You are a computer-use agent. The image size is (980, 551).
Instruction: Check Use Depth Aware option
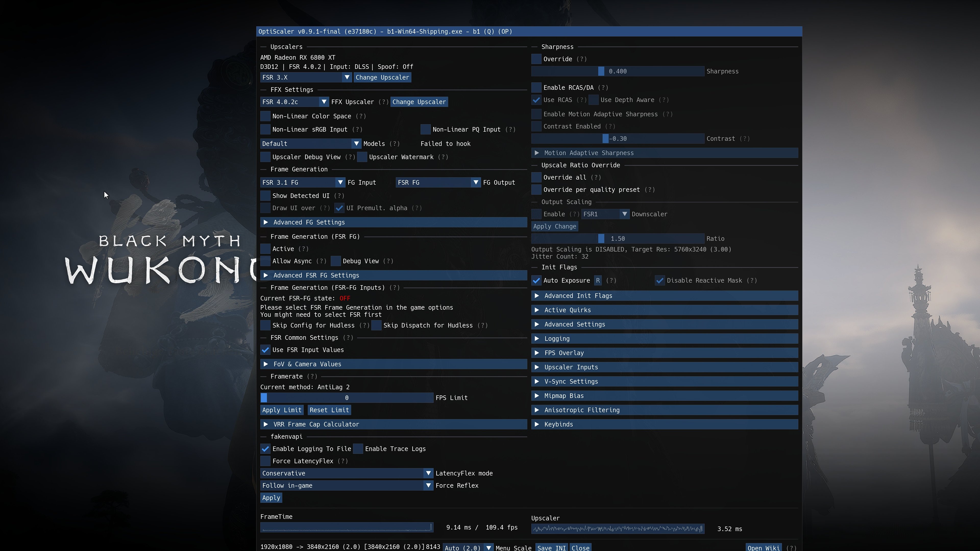(x=593, y=100)
